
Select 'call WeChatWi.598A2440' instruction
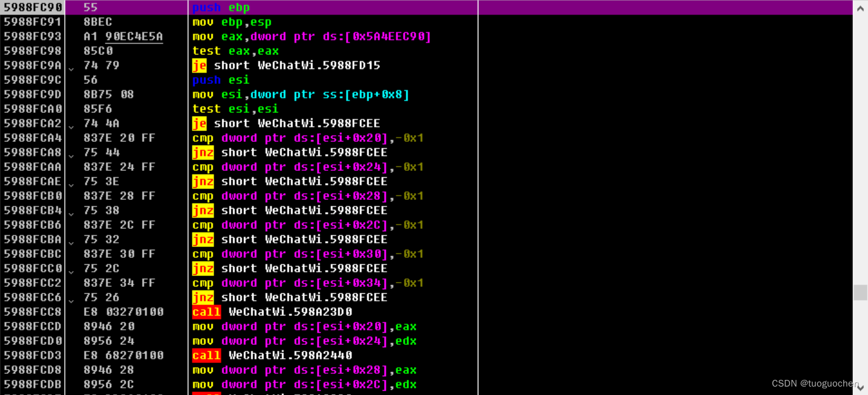pyautogui.click(x=272, y=355)
